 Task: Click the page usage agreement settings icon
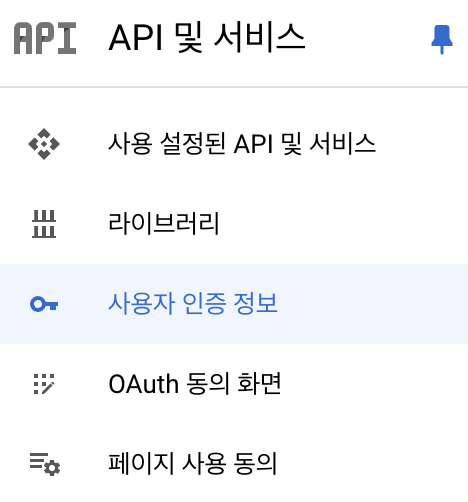(x=45, y=464)
